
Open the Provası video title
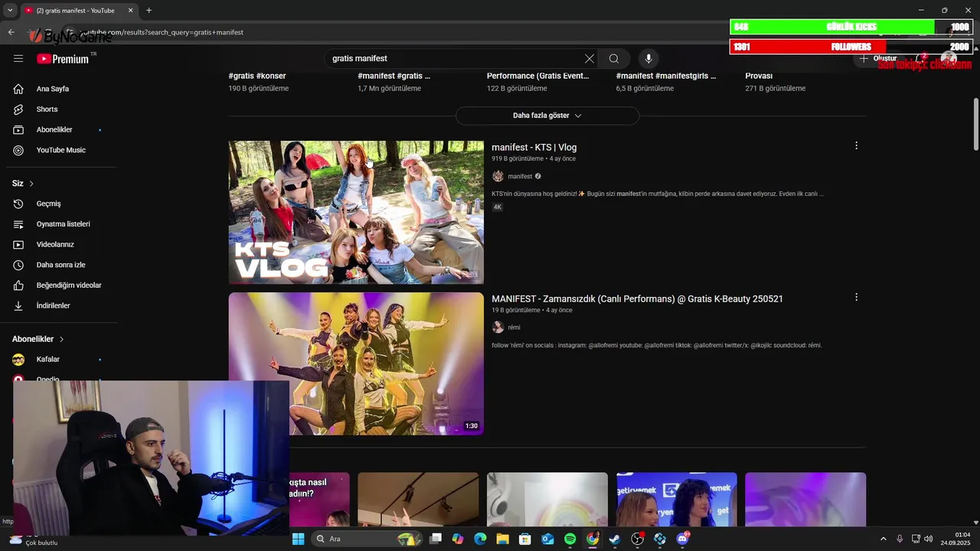click(x=759, y=76)
